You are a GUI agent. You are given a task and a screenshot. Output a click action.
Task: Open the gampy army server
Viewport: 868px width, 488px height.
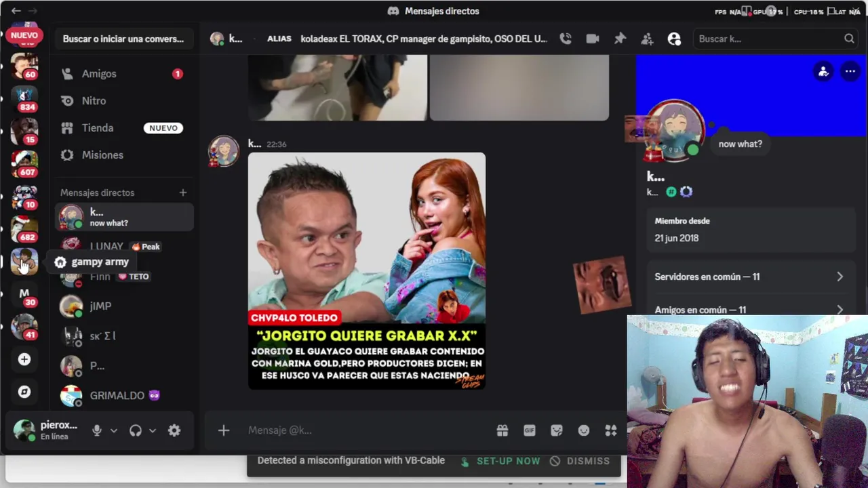click(24, 262)
